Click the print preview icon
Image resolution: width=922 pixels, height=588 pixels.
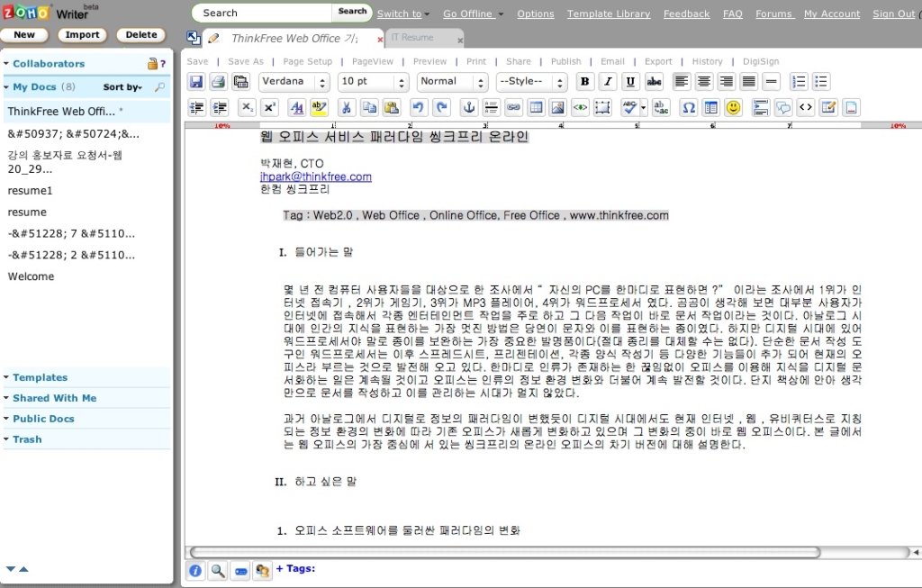(240, 82)
